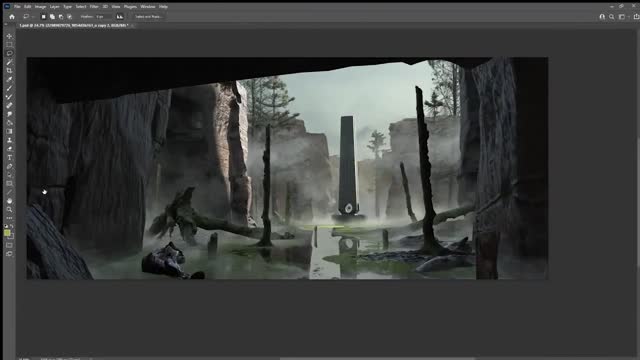Select the Magic Wand selection tool

(9, 62)
